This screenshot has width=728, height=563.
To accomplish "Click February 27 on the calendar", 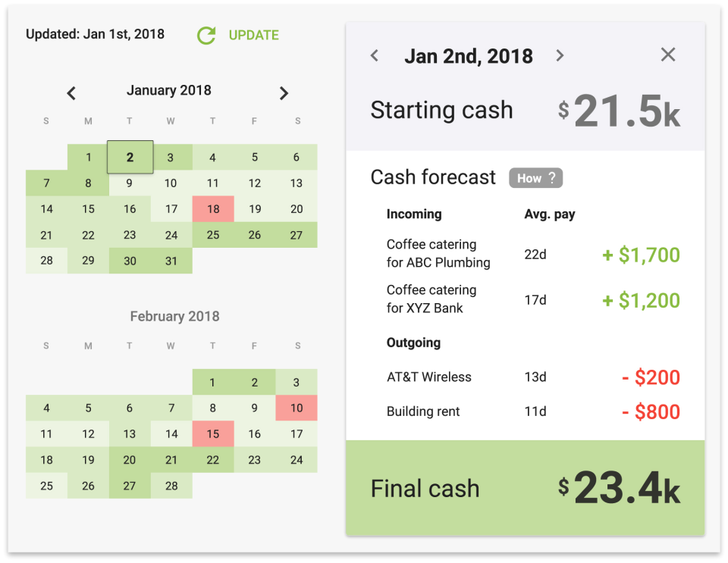I will (x=130, y=485).
